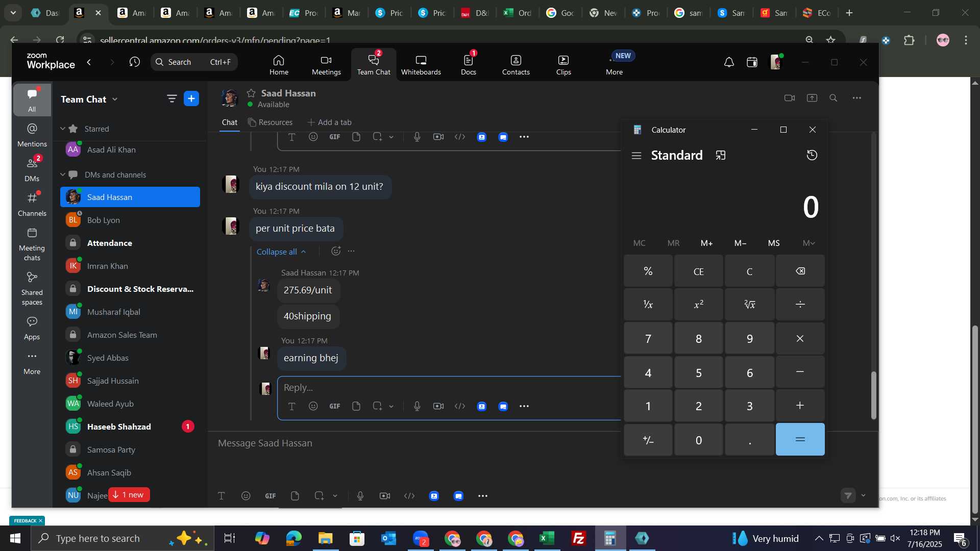The height and width of the screenshot is (551, 980).
Task: Open chat header more options
Action: 856,98
